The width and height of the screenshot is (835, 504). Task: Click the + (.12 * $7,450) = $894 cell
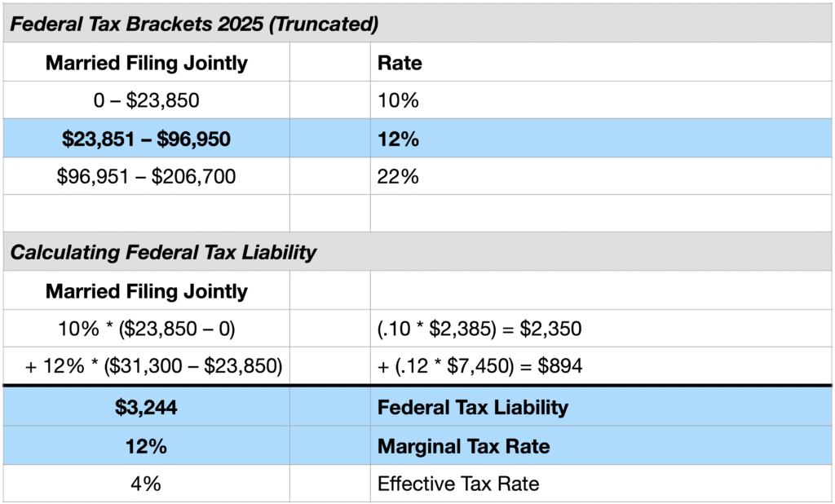click(x=479, y=366)
